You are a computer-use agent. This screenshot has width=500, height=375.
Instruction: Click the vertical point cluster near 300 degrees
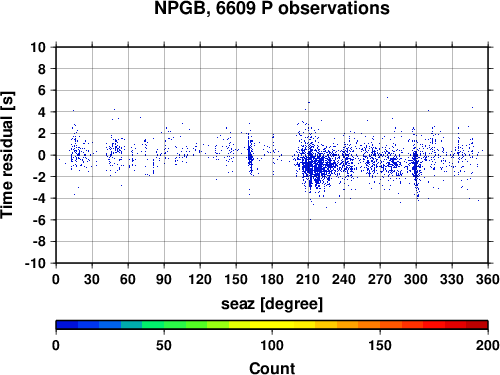(415, 163)
